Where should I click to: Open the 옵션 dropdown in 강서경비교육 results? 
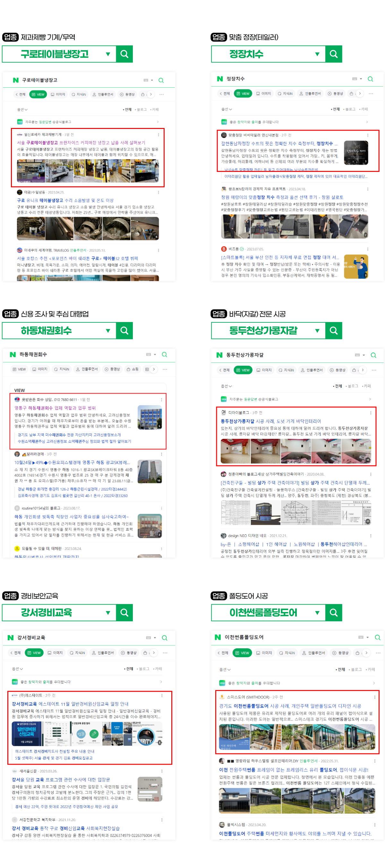(17, 669)
